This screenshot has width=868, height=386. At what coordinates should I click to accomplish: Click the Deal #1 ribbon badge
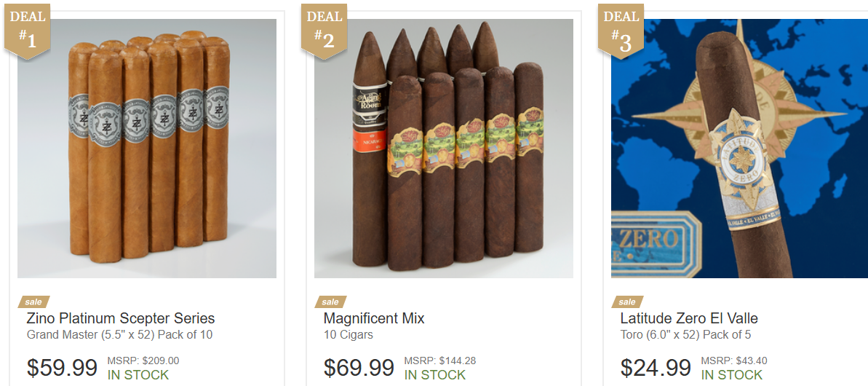[x=27, y=31]
